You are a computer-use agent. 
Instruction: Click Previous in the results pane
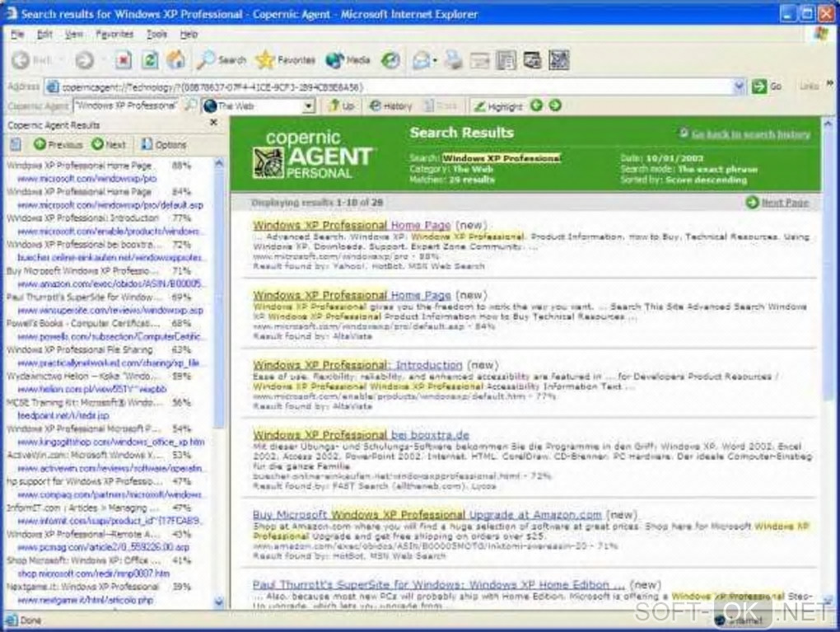click(x=58, y=144)
